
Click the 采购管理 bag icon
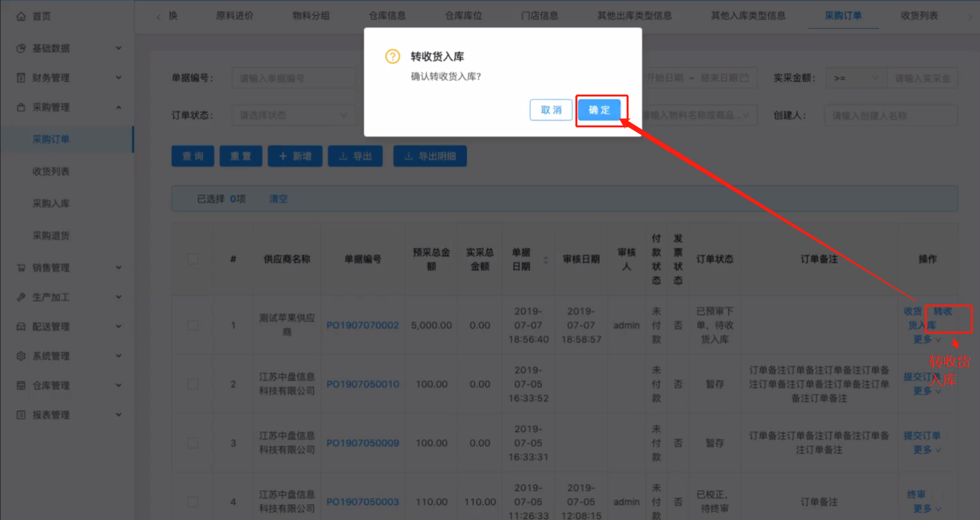point(21,107)
